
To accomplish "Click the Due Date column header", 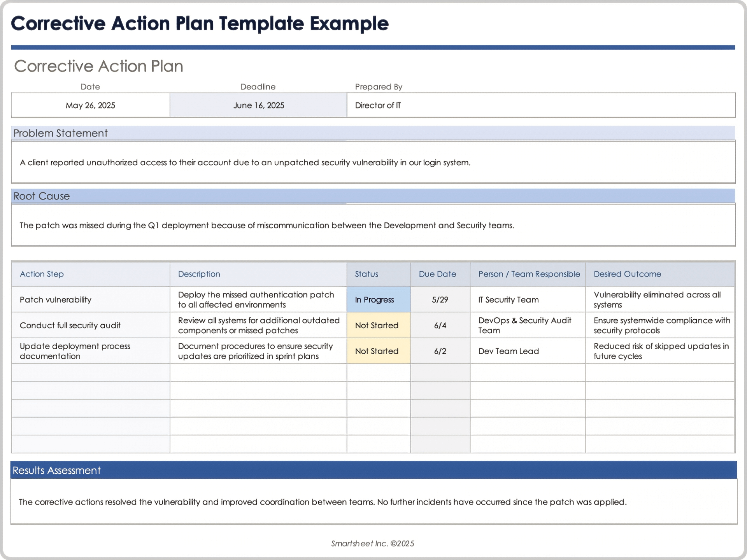I will (x=437, y=274).
